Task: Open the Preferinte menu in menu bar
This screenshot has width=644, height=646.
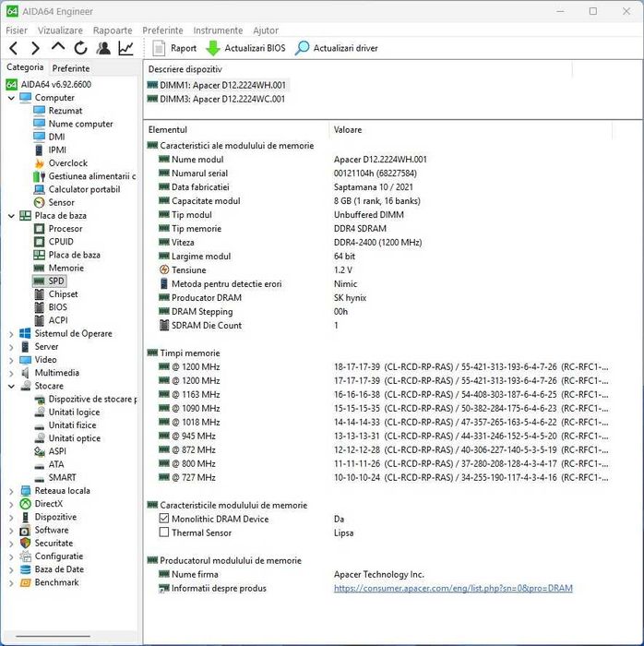Action: click(162, 30)
